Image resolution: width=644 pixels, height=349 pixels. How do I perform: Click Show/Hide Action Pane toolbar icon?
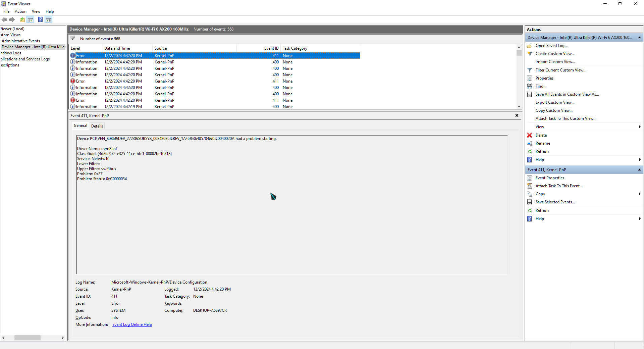[49, 20]
